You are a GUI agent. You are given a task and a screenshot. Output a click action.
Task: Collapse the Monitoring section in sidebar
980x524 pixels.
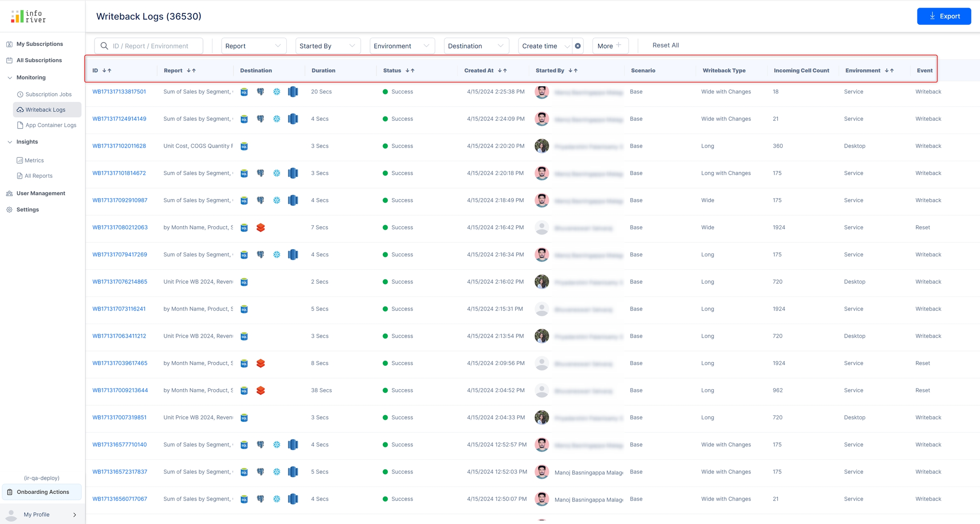pos(10,77)
